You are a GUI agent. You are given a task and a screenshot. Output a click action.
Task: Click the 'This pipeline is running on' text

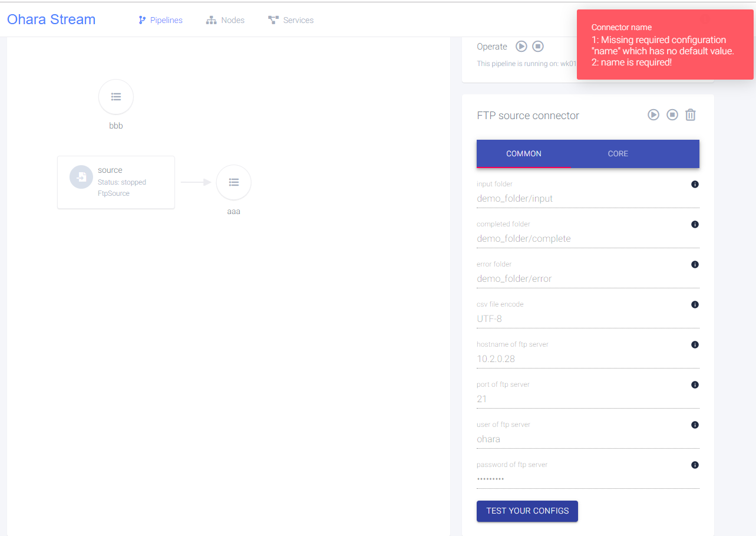(x=526, y=64)
